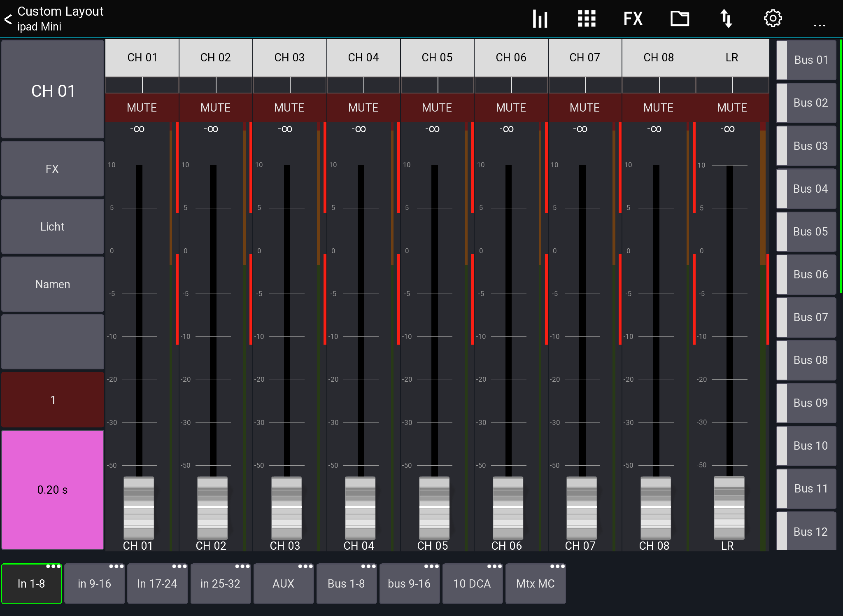
Task: Go back using the back arrow
Action: [x=8, y=18]
